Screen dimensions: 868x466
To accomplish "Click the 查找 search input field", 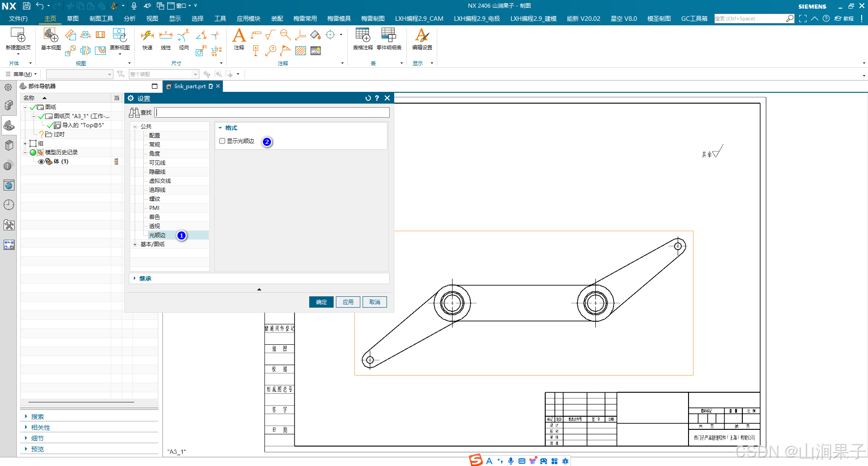I will (x=272, y=112).
